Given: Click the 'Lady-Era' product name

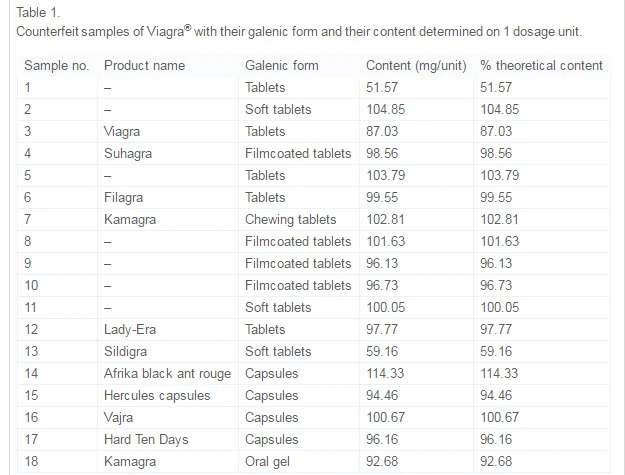Looking at the screenshot, I should (x=130, y=330).
